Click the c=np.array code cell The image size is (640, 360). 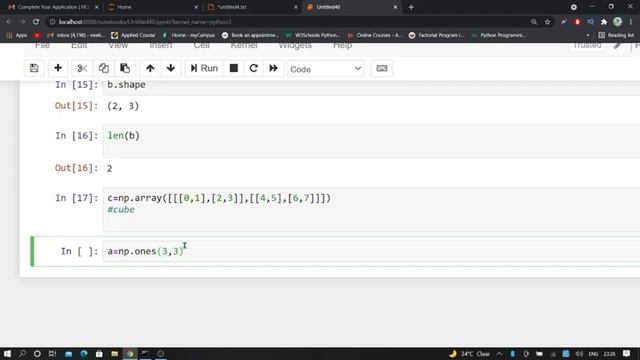tap(371, 209)
